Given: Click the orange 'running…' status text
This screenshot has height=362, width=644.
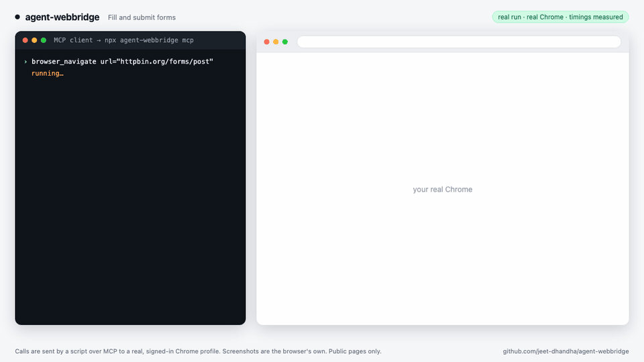Looking at the screenshot, I should (x=47, y=74).
